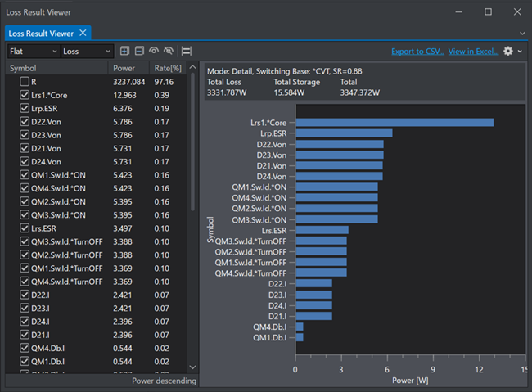
Task: Click the View in Excel link
Action: pyautogui.click(x=473, y=51)
